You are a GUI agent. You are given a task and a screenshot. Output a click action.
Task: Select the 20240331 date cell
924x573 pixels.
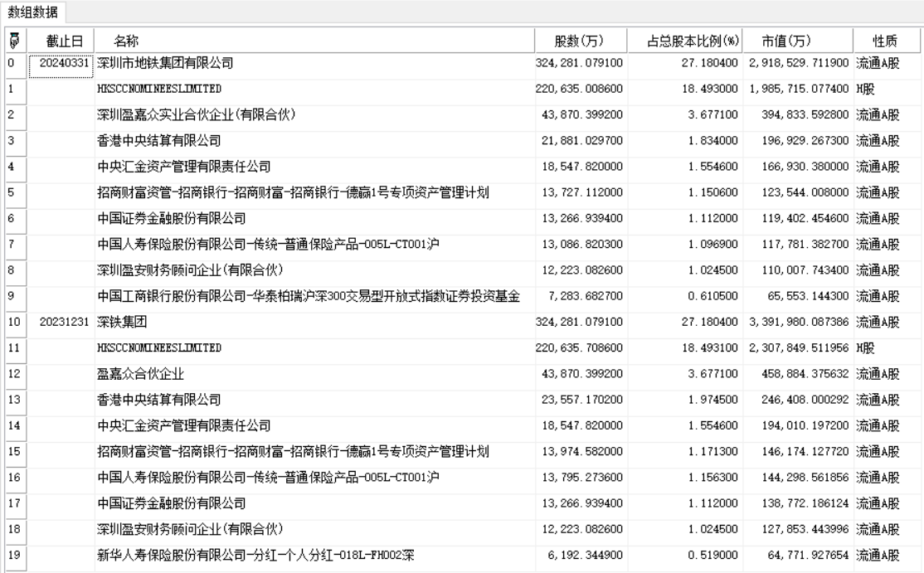click(x=61, y=62)
